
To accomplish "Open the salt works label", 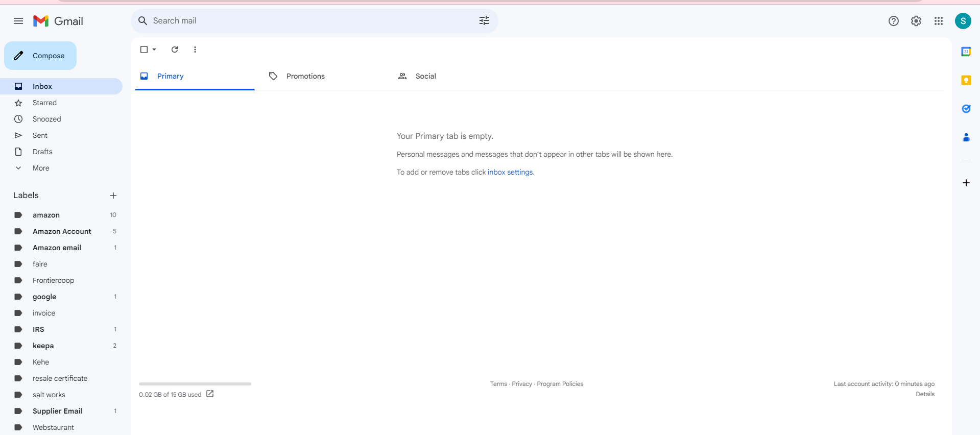I will point(61,395).
